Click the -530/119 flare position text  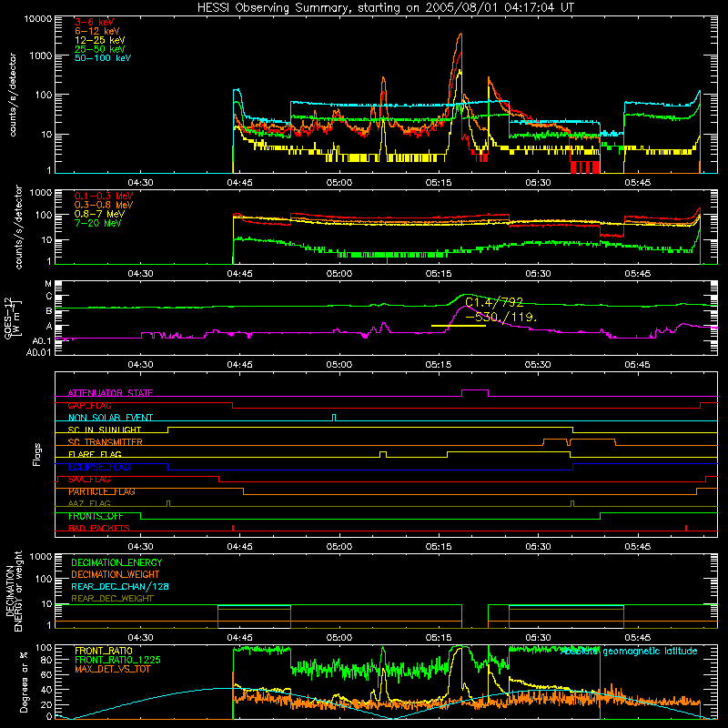point(500,317)
